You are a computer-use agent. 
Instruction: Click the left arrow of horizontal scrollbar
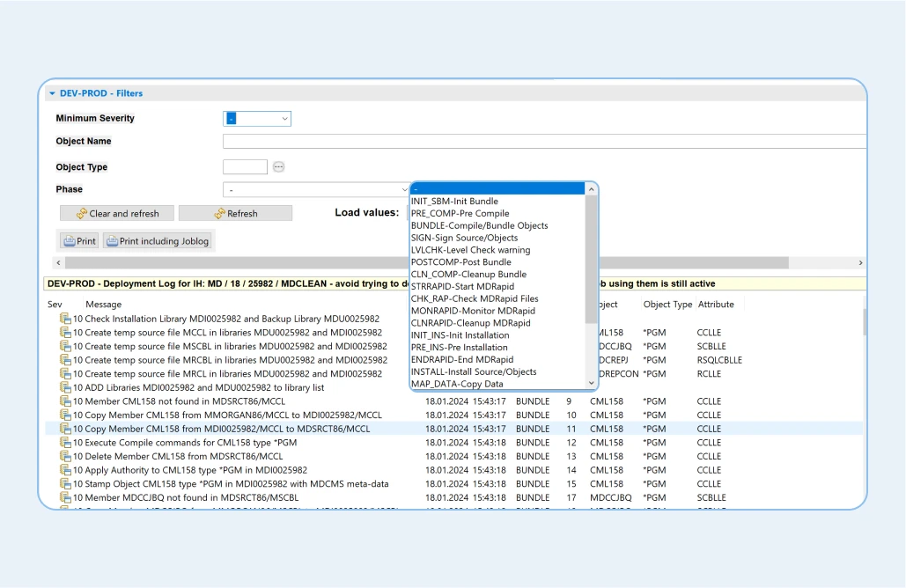tap(59, 263)
